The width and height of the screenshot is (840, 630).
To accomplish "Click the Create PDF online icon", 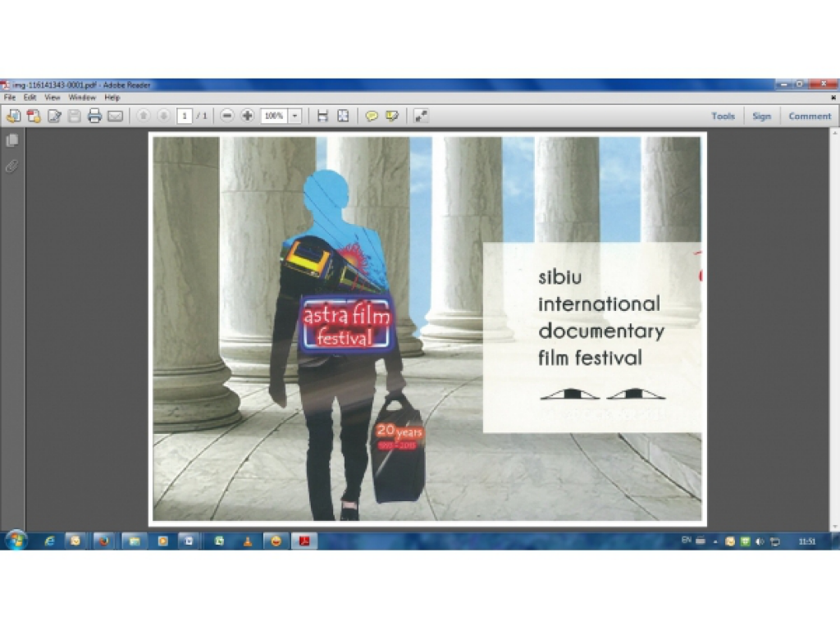I will 34,116.
